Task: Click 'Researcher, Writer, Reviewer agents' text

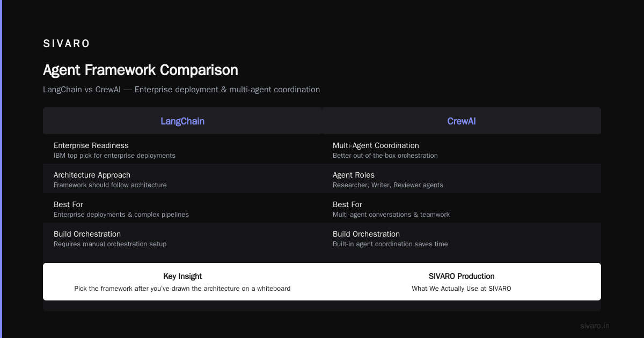Action: [388, 185]
